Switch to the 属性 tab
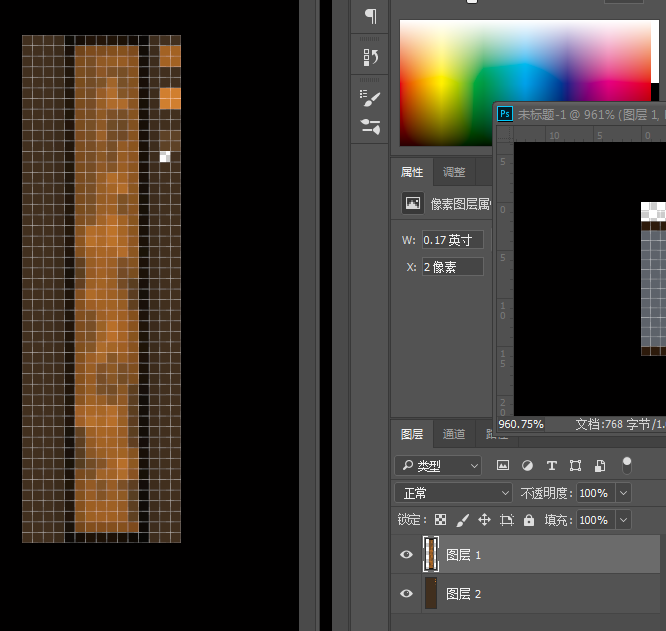The image size is (666, 631). (x=412, y=172)
